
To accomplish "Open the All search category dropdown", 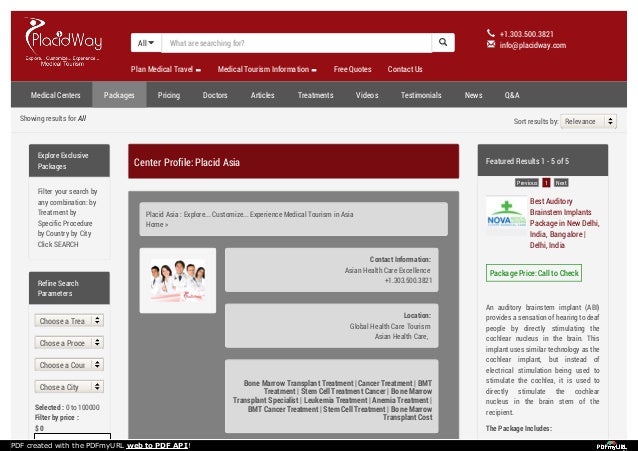I will click(146, 43).
